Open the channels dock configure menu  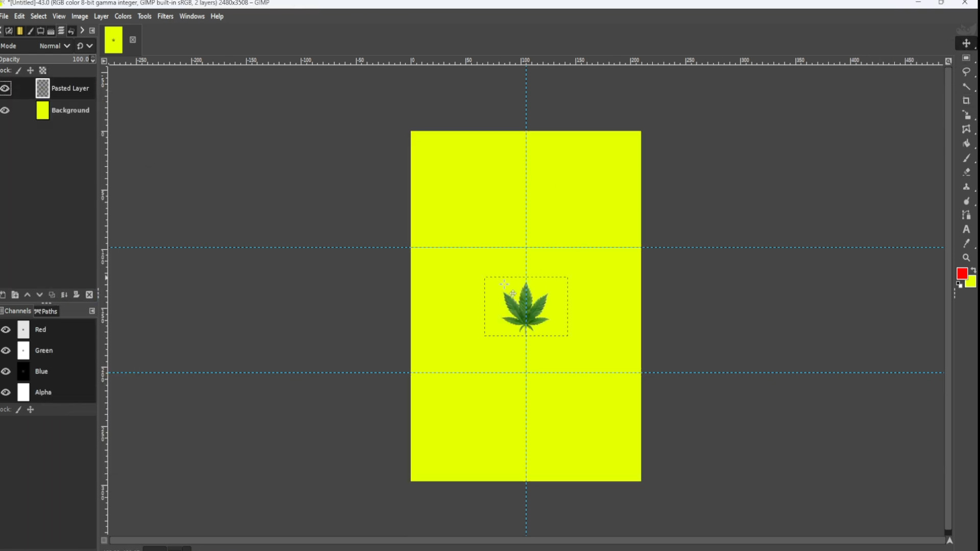92,311
